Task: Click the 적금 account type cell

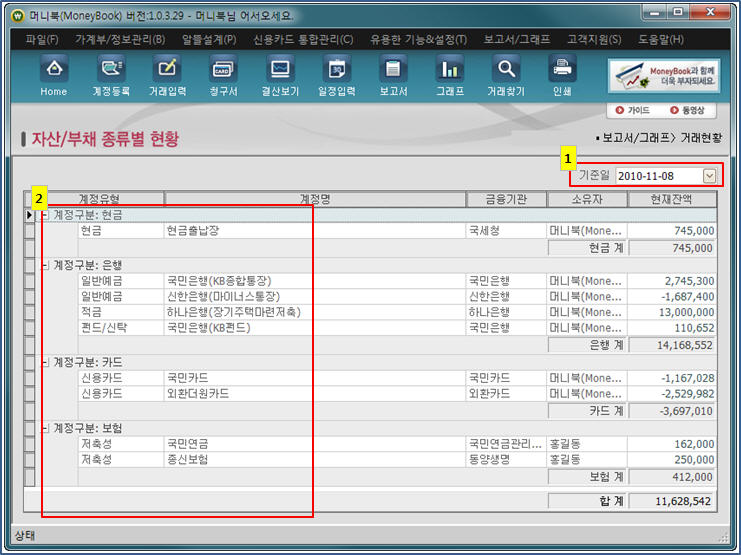Action: 121,312
